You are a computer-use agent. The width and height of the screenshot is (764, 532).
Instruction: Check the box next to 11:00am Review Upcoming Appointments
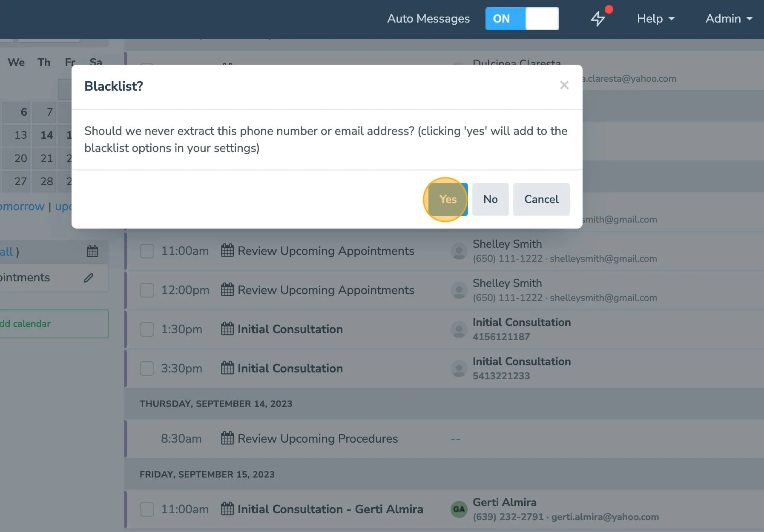pyautogui.click(x=146, y=251)
